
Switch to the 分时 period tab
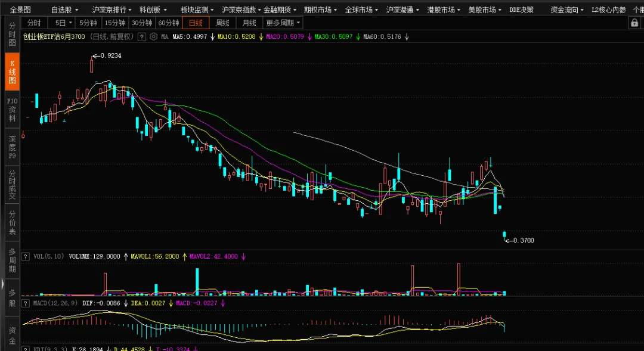[34, 23]
